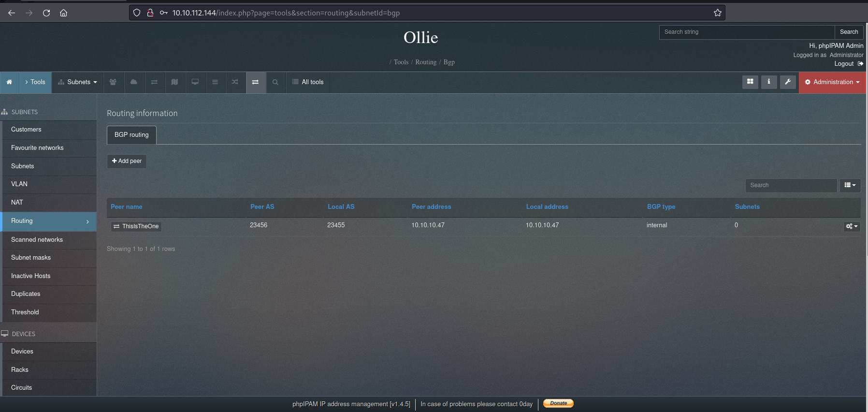Open the row actions gear dropdown
This screenshot has height=412, width=868.
pos(852,226)
